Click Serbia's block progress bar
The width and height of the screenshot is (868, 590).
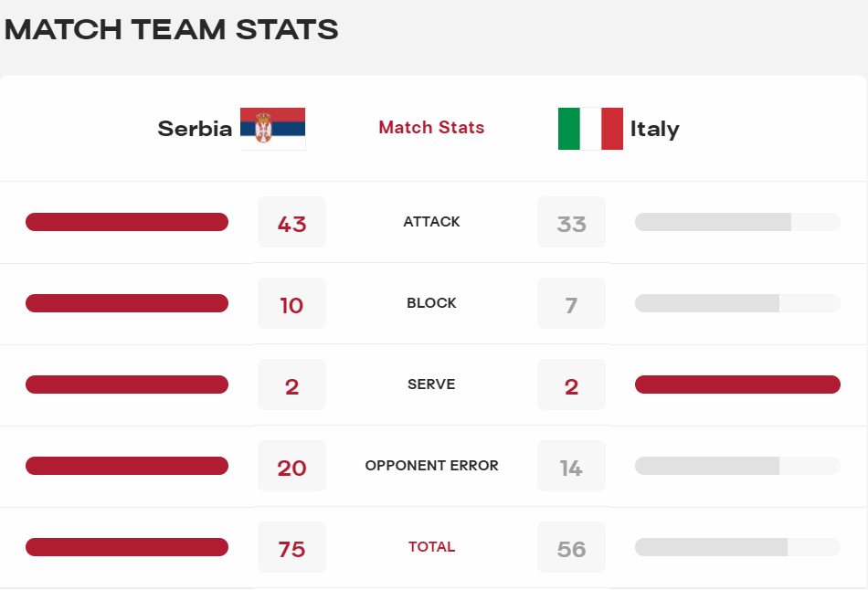pyautogui.click(x=127, y=303)
